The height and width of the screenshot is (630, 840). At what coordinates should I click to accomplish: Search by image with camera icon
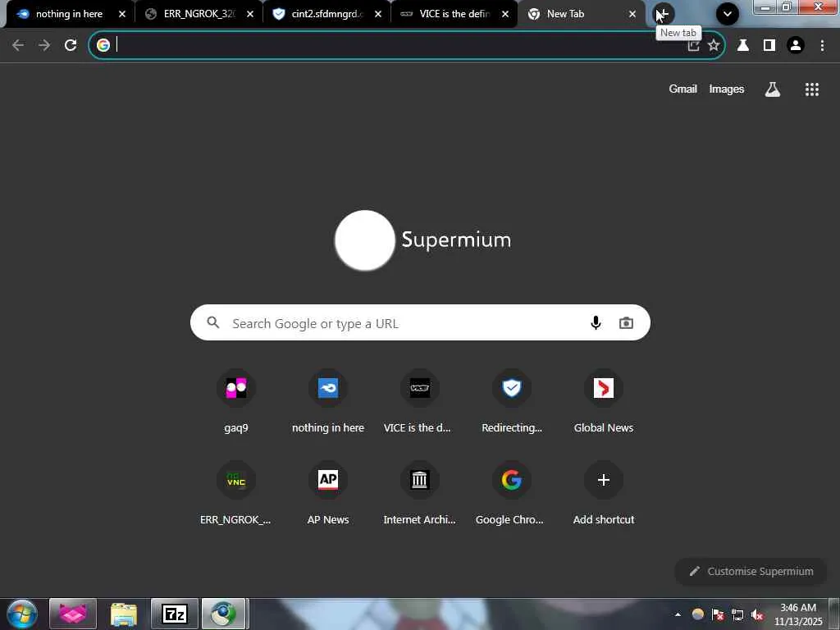626,323
